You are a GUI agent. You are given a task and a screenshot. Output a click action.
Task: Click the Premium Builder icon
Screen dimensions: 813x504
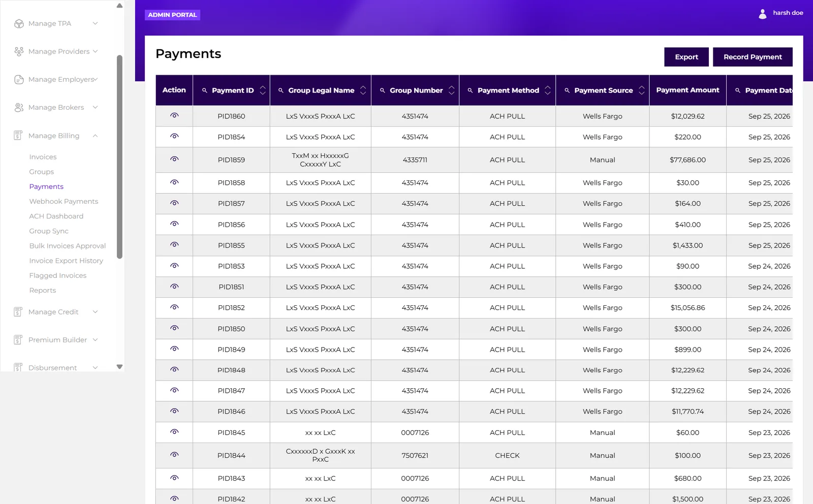tap(18, 340)
